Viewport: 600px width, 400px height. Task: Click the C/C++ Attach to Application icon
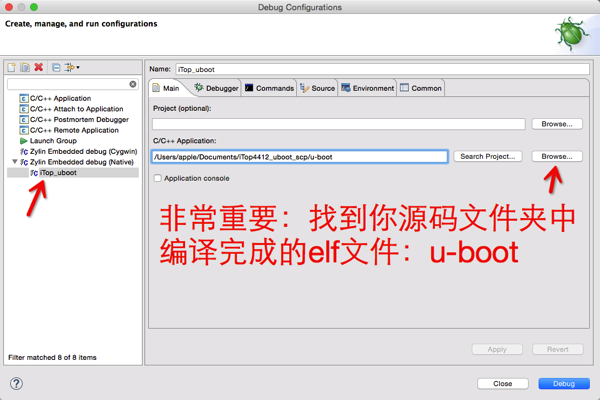(x=24, y=109)
